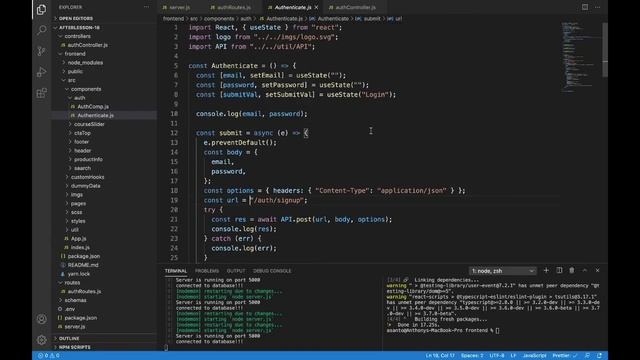
Task: Open the Source Control view
Action: [x=41, y=51]
